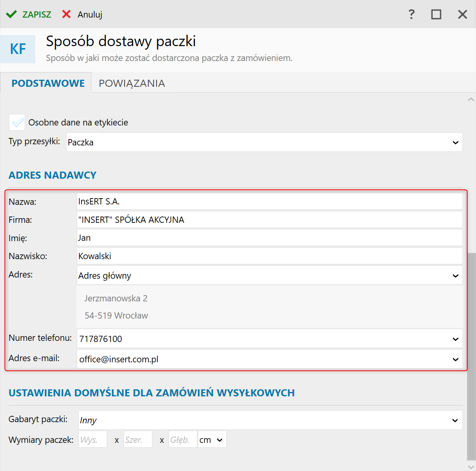Click the address text Jerzmanowska 2
The height and width of the screenshot is (471, 476).
[116, 298]
